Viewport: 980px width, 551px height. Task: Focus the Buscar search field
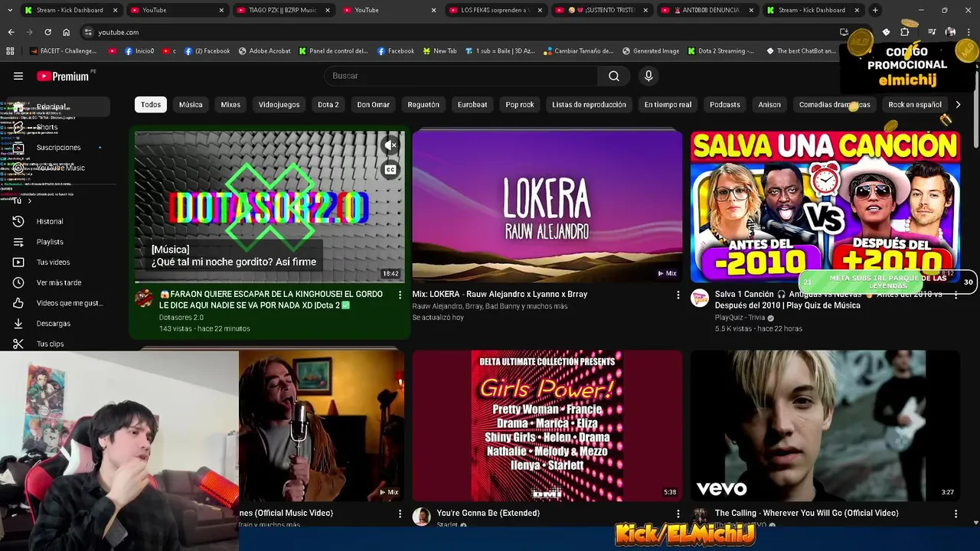click(461, 76)
